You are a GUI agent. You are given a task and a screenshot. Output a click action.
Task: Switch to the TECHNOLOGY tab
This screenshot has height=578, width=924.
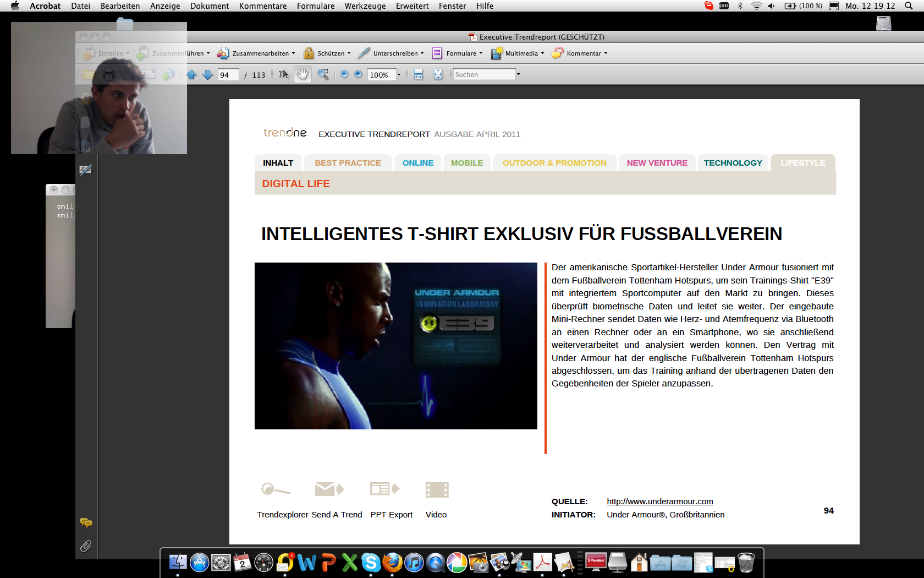pos(733,163)
